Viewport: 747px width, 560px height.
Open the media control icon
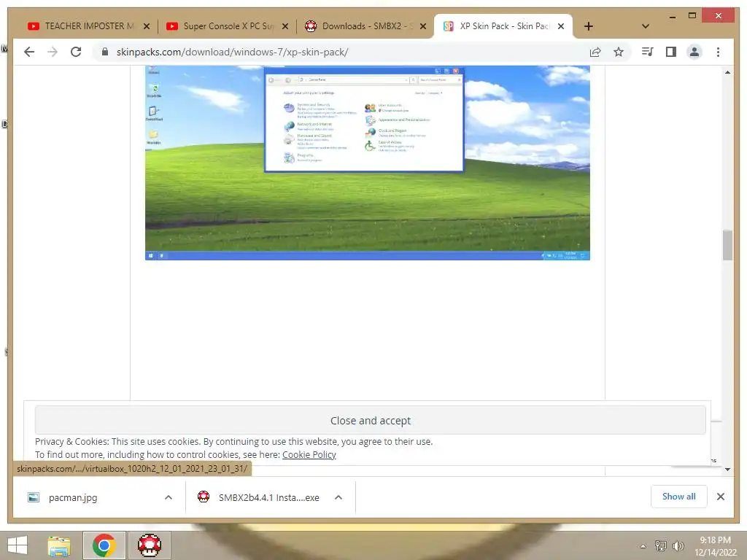(648, 52)
